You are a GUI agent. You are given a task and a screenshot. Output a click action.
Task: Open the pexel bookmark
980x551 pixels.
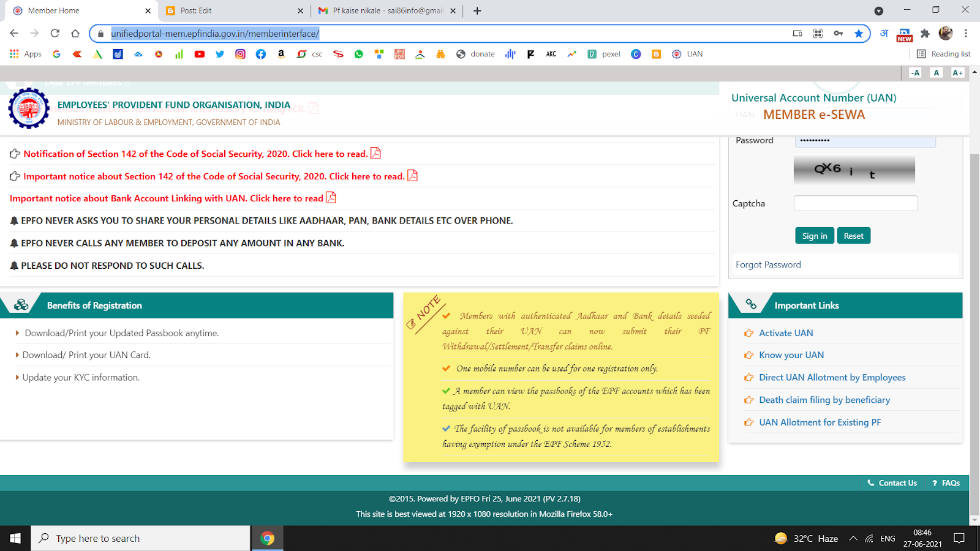pos(604,54)
